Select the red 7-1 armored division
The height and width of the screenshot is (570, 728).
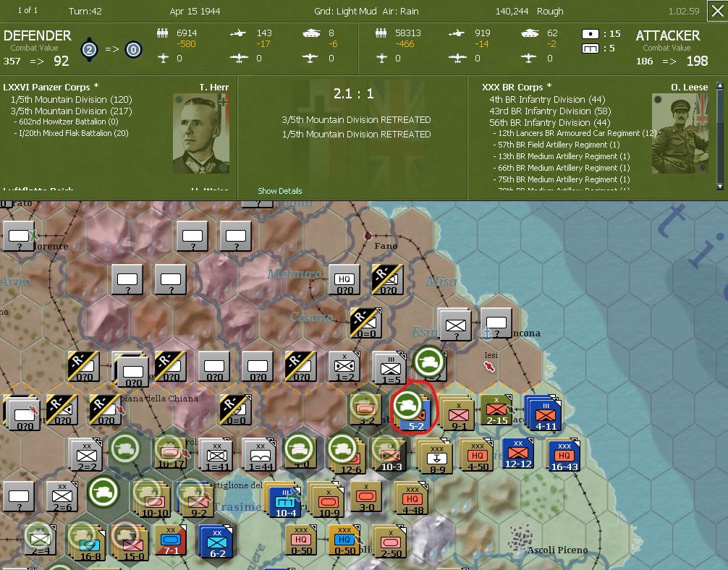171,541
